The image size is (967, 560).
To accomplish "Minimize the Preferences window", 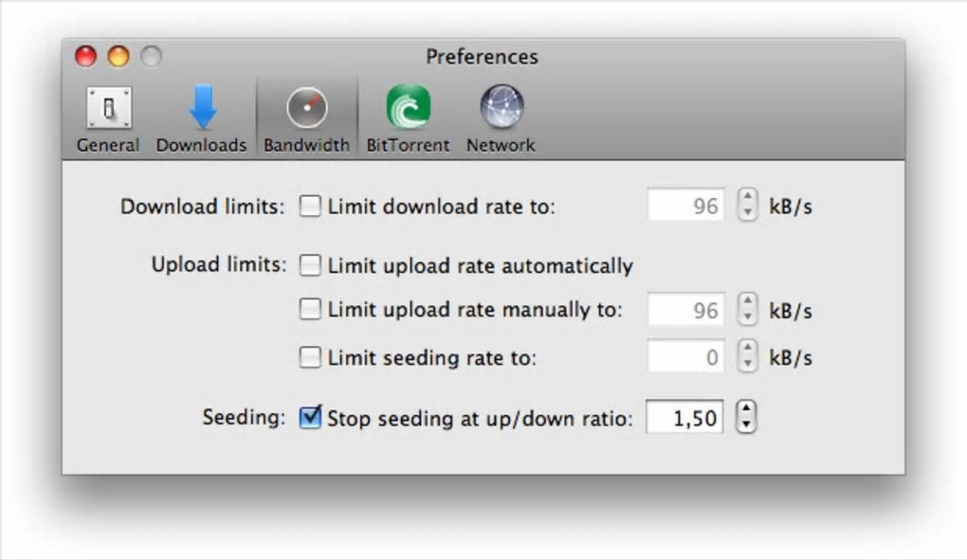I will pyautogui.click(x=119, y=57).
